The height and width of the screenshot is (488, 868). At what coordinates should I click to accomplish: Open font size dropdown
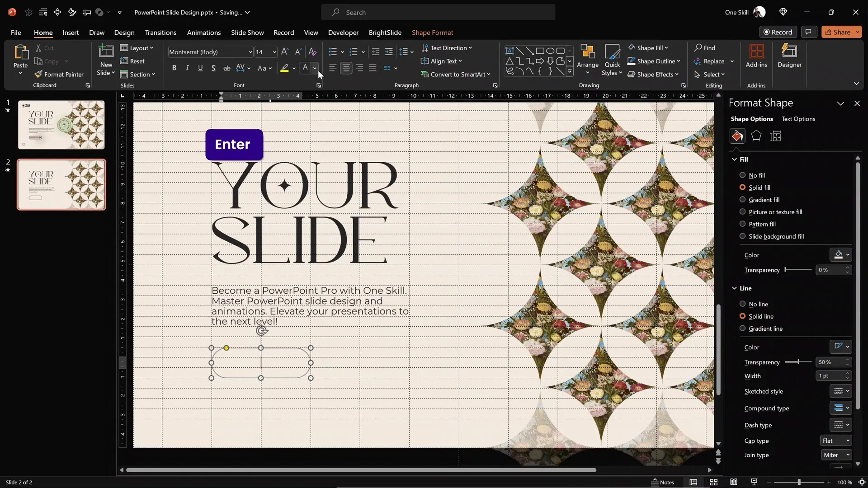click(274, 52)
